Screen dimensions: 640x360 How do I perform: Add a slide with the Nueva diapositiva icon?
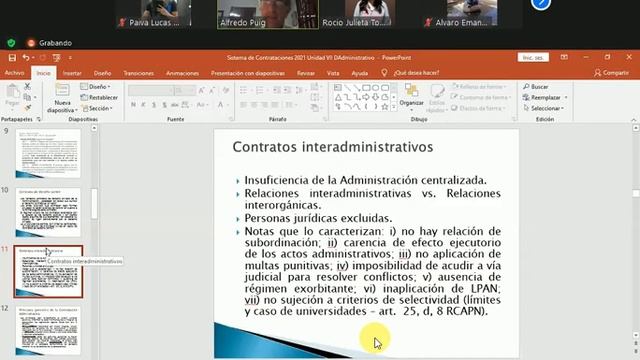pos(62,90)
